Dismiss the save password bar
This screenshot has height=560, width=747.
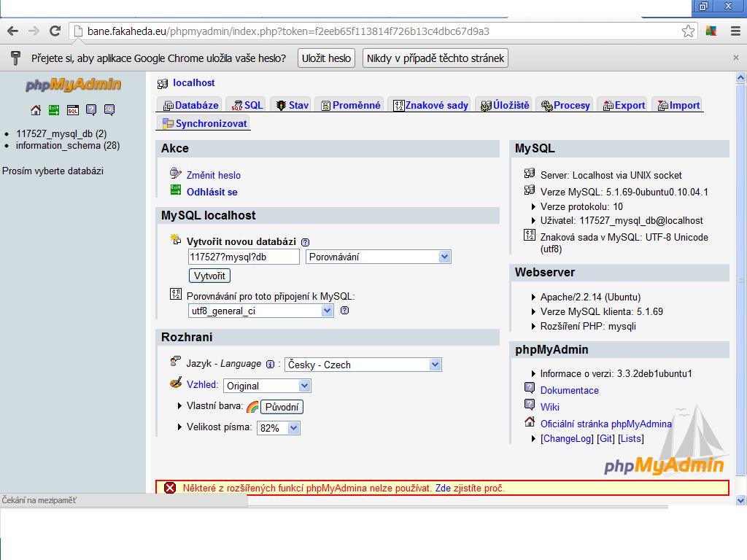click(x=736, y=58)
